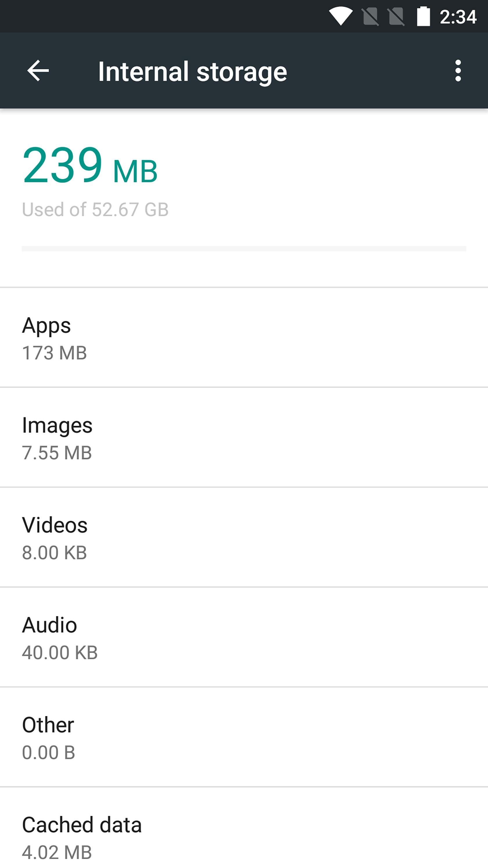
Task: Tap the 40.00 KB Audio size
Action: pyautogui.click(x=60, y=652)
